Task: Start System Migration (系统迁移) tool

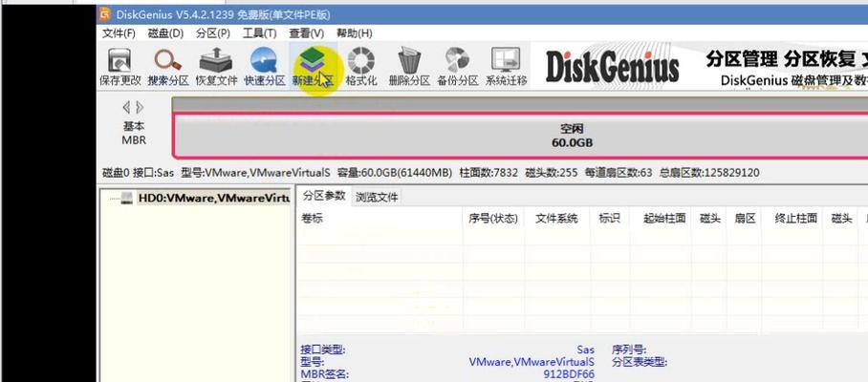Action: pos(506,66)
